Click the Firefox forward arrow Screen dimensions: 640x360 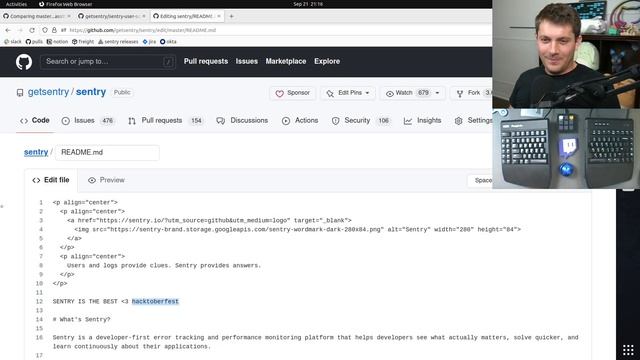pos(20,30)
